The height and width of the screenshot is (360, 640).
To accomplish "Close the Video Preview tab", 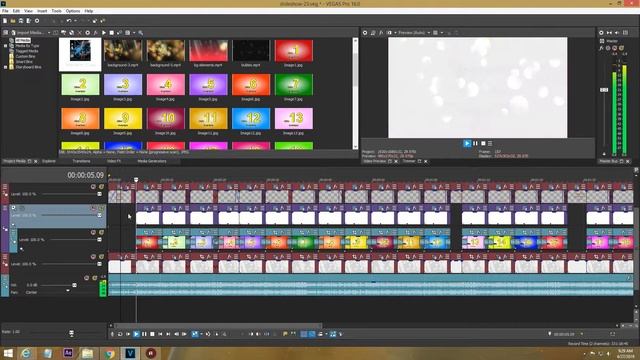I will coord(396,162).
